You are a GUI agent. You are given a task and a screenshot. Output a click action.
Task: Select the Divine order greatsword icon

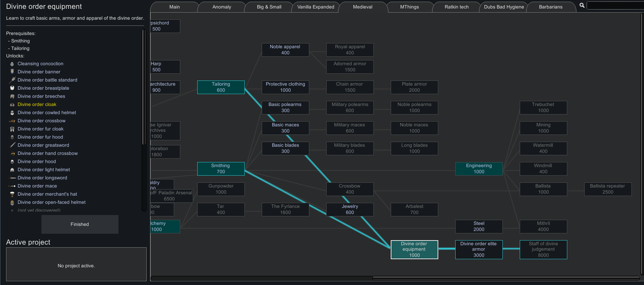[12, 145]
